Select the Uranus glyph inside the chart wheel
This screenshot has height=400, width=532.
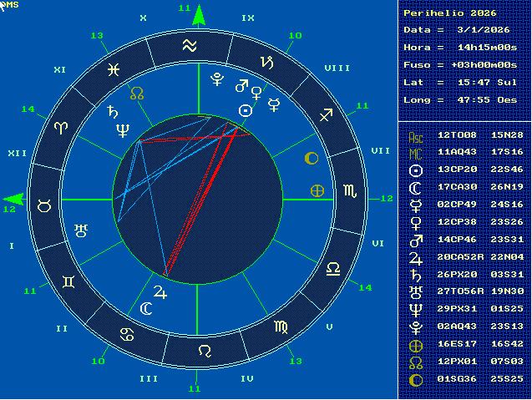point(81,228)
